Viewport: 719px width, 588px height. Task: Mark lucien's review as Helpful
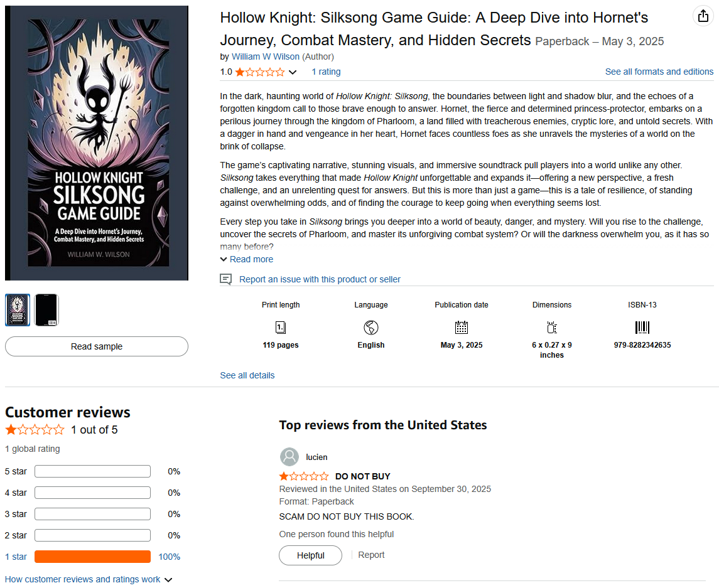pyautogui.click(x=311, y=555)
